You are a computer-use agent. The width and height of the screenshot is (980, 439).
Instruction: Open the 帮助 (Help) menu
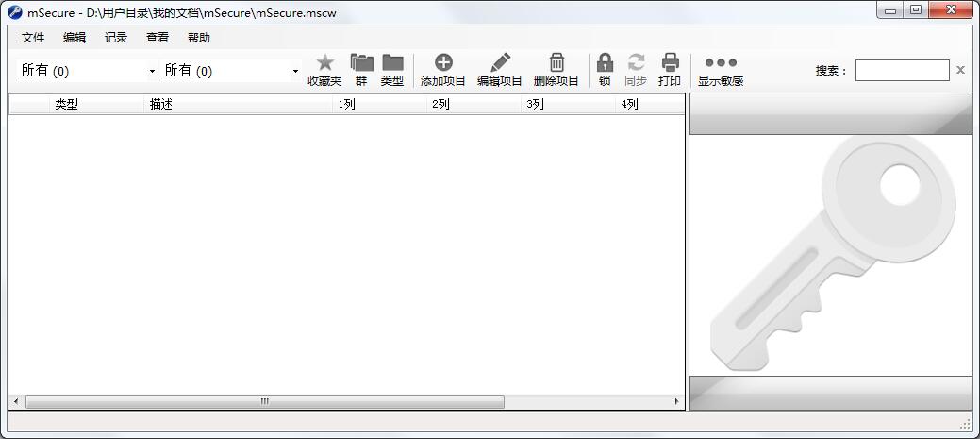pos(199,38)
